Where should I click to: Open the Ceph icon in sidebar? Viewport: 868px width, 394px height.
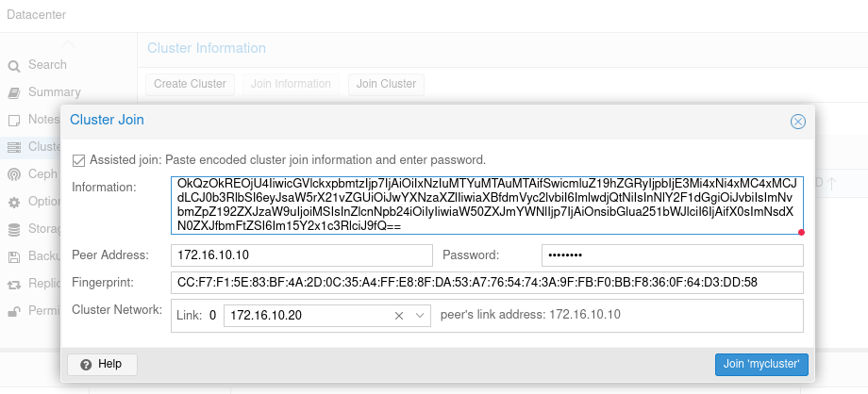coord(14,175)
